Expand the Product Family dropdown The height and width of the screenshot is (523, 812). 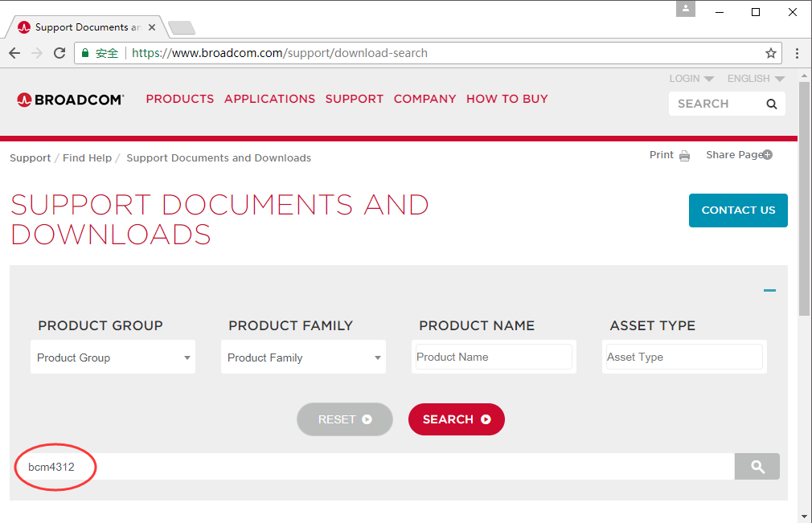[x=303, y=358]
